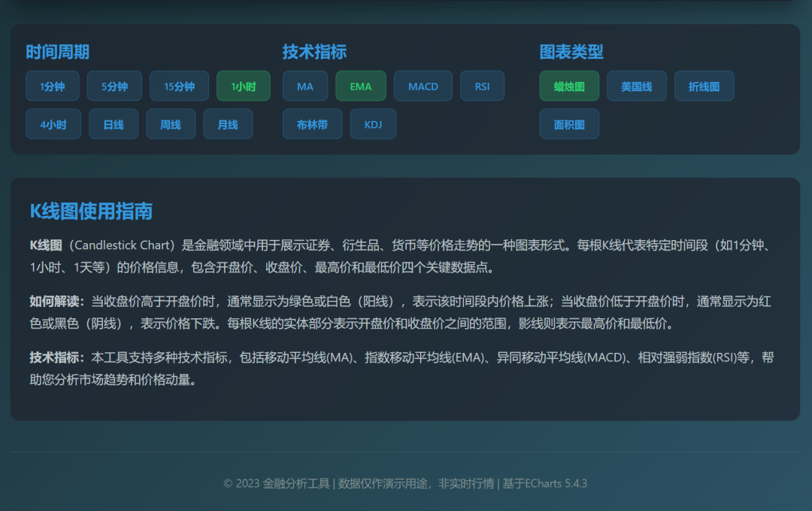The height and width of the screenshot is (511, 812).
Task: Select the 1分钟 timeframe
Action: pyautogui.click(x=52, y=86)
